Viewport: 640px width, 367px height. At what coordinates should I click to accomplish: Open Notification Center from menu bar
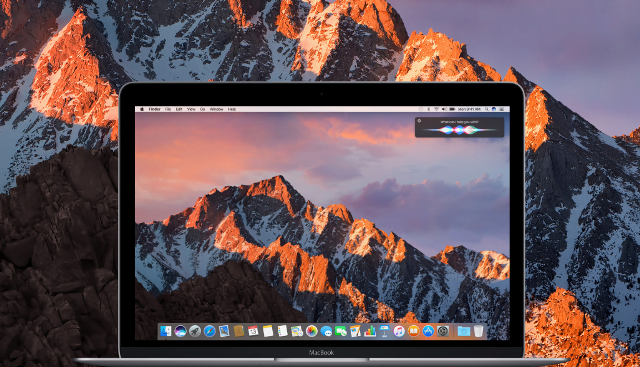pyautogui.click(x=502, y=109)
